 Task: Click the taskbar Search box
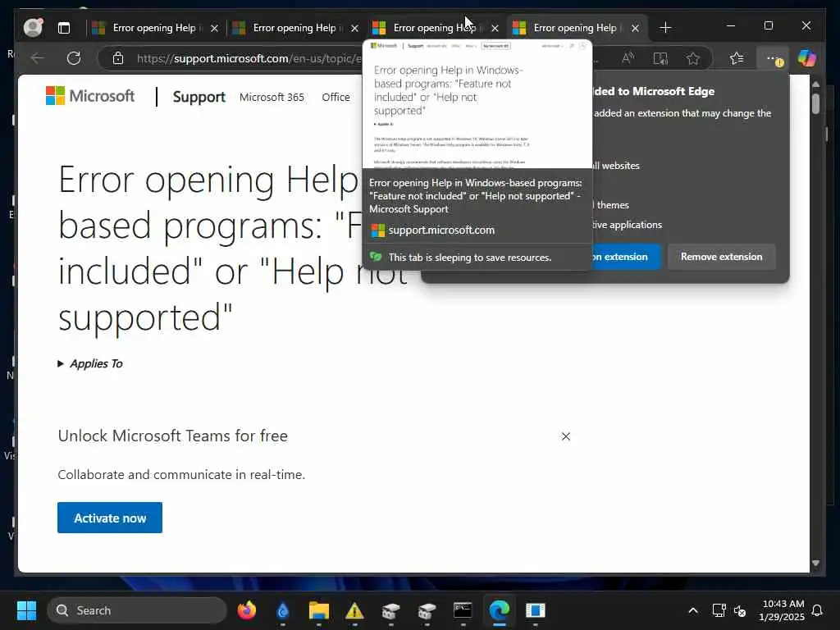click(x=137, y=610)
